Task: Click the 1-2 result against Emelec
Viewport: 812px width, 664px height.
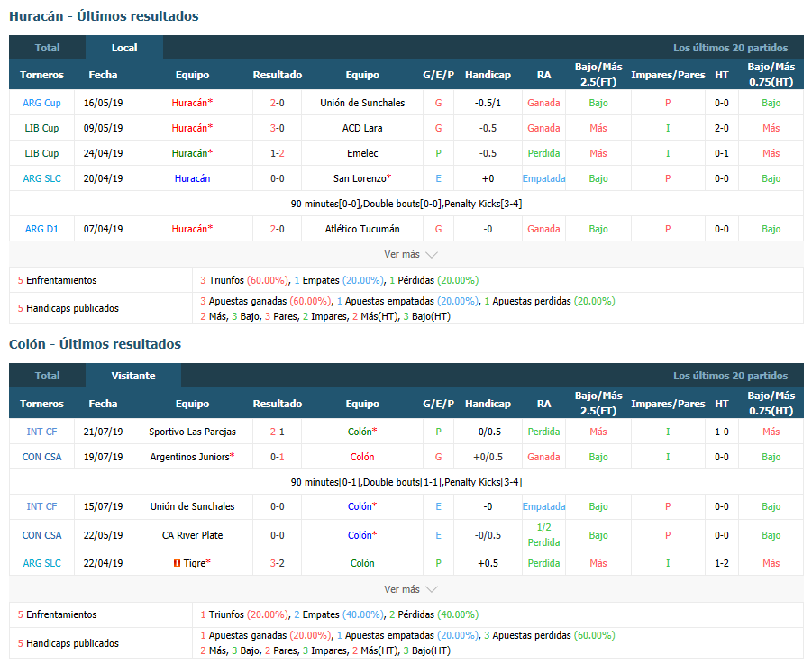Action: [277, 153]
